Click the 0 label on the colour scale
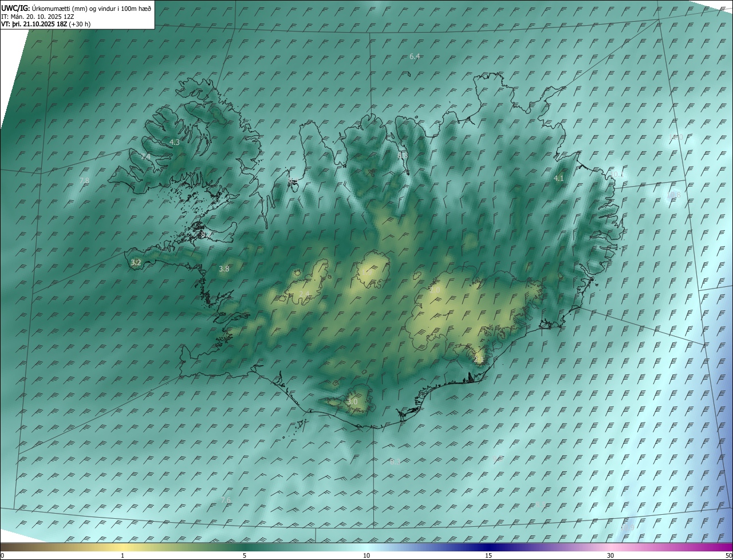Screen dimensions: 733x560 coord(2,555)
